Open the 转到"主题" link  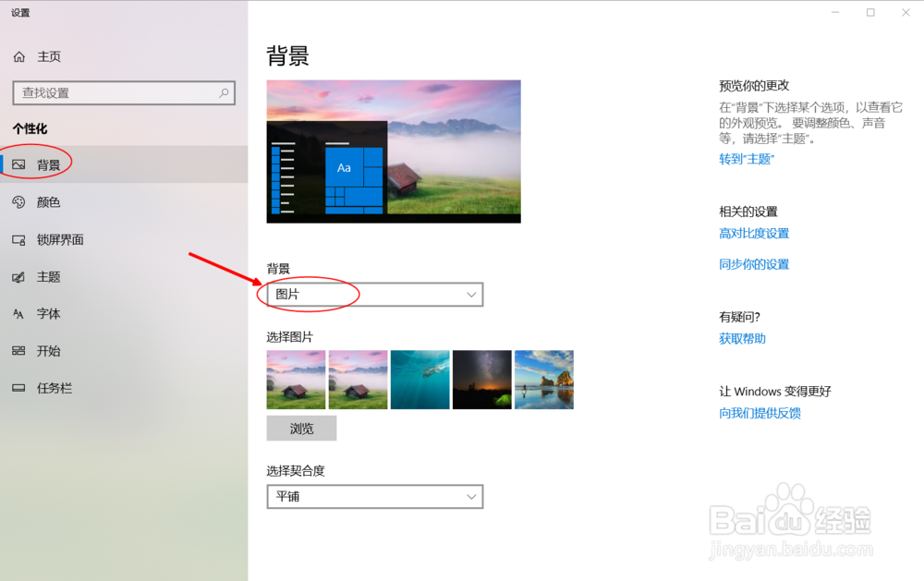click(747, 159)
